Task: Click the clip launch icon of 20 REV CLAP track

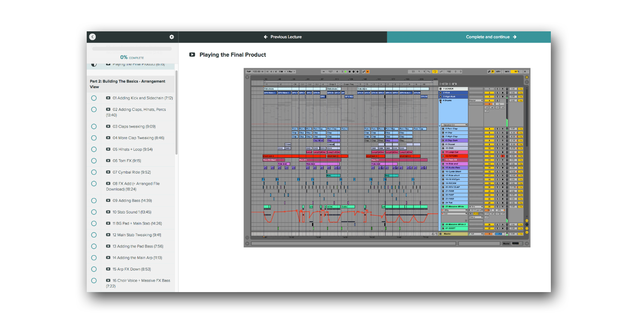Action: 443,187
